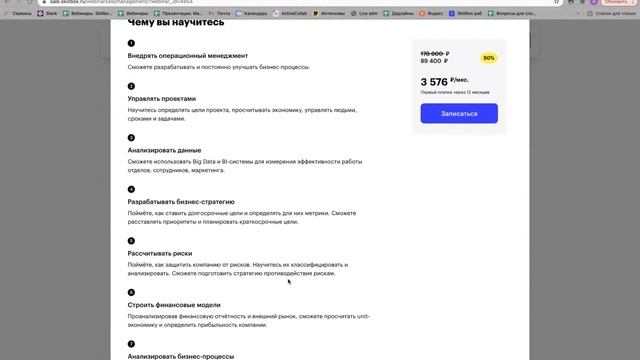640x360 pixels.
Task: Open the Вопросы для bookmark
Action: [512, 13]
